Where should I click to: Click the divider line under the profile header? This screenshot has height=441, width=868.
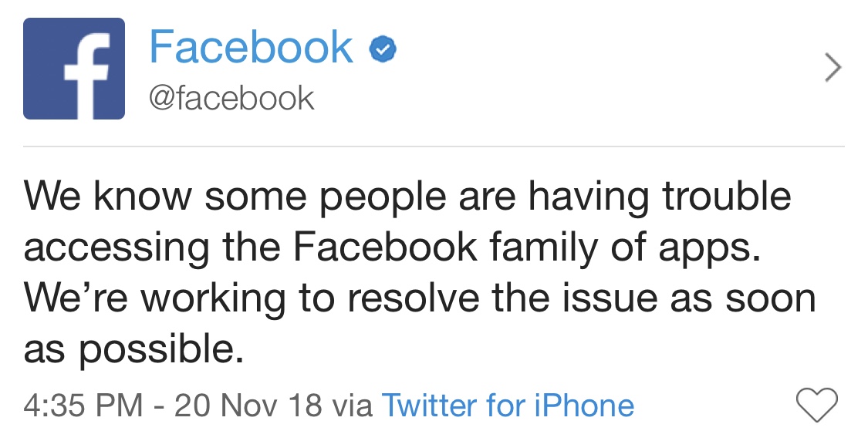(x=434, y=146)
